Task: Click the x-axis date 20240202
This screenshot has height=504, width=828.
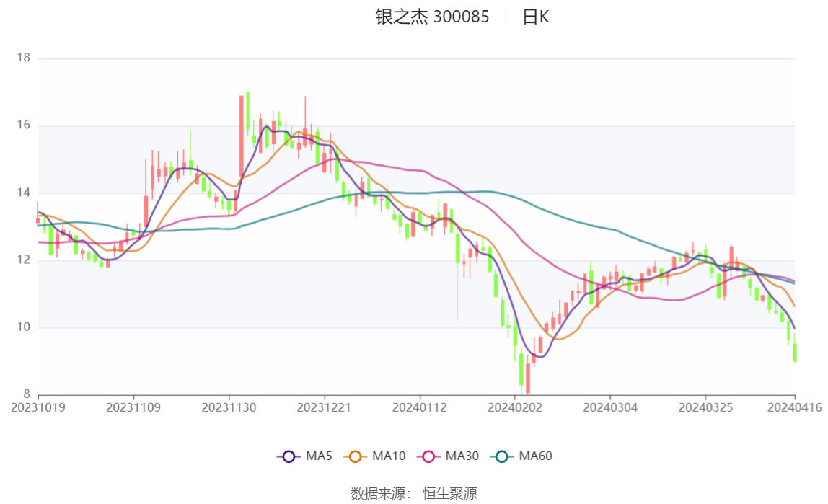Action: coord(515,407)
